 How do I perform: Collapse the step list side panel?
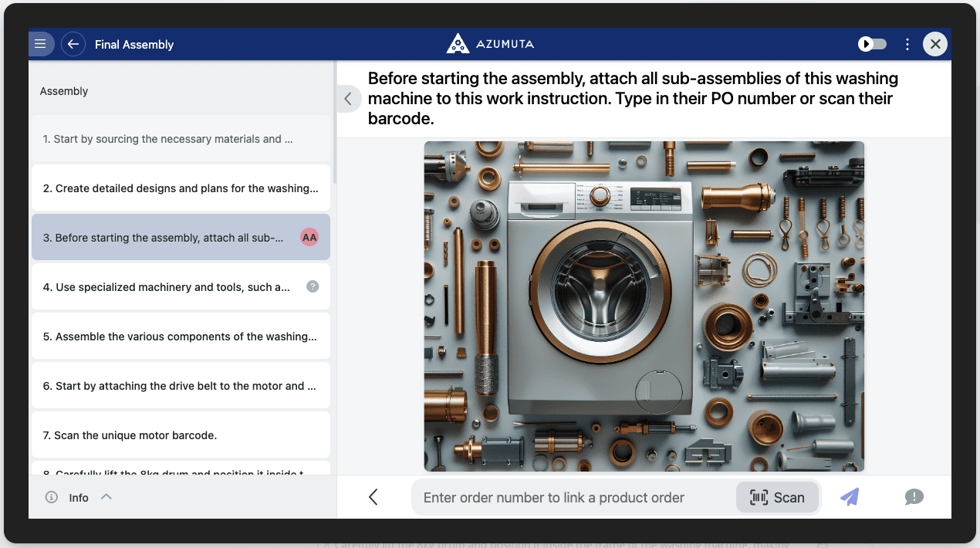pos(348,99)
